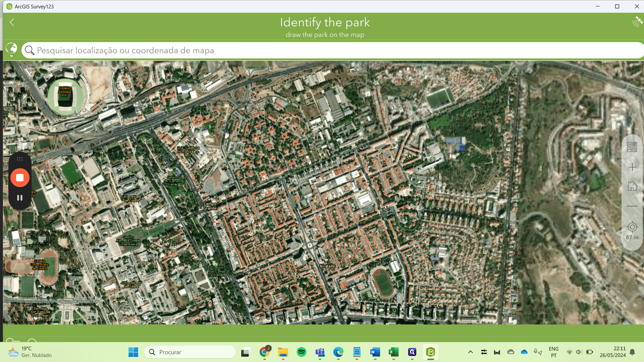Click the location search field
The height and width of the screenshot is (362, 644).
pos(333,50)
